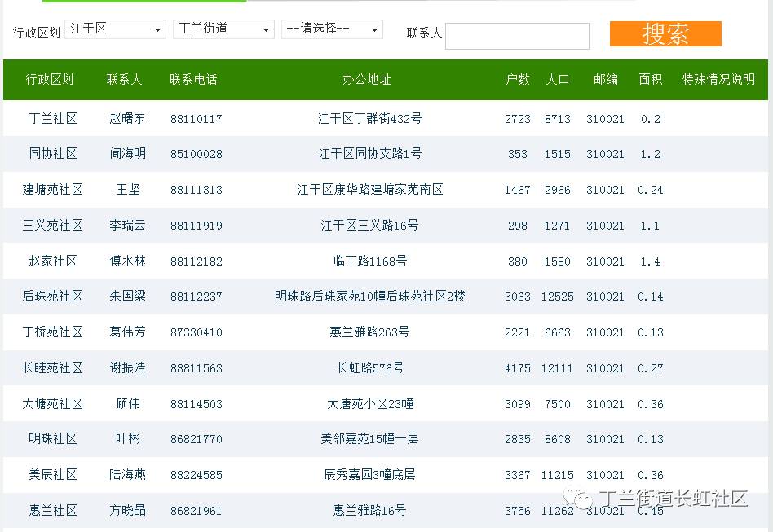Select the 丁兰社区 row name
Viewport: 773px width, 532px height.
53,119
